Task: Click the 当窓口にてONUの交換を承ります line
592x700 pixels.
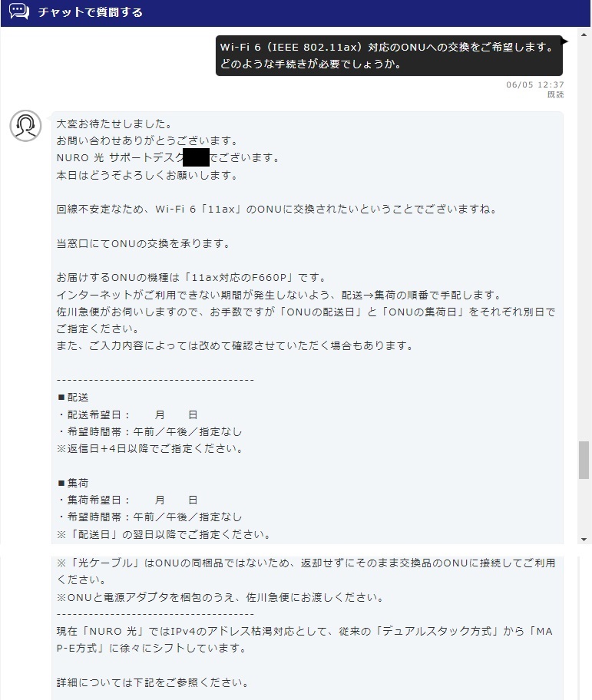Action: click(144, 243)
